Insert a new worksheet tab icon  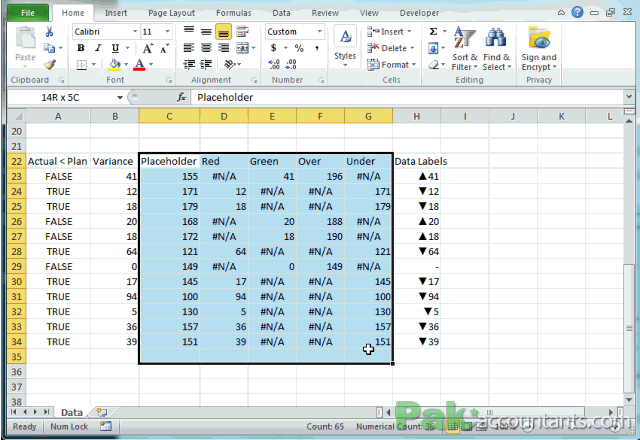pyautogui.click(x=102, y=411)
